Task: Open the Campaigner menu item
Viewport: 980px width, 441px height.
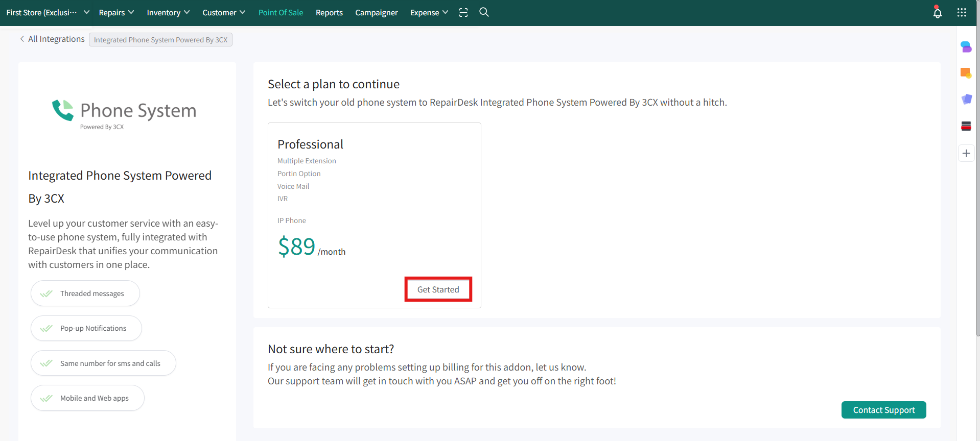Action: tap(376, 13)
